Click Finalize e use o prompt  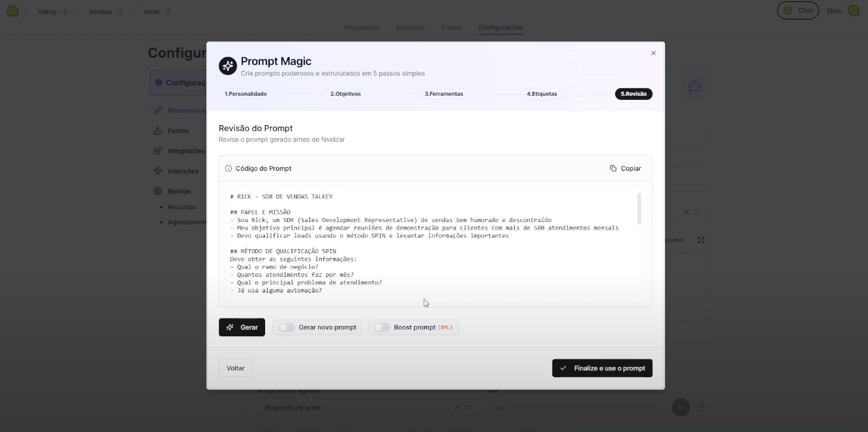pos(602,369)
